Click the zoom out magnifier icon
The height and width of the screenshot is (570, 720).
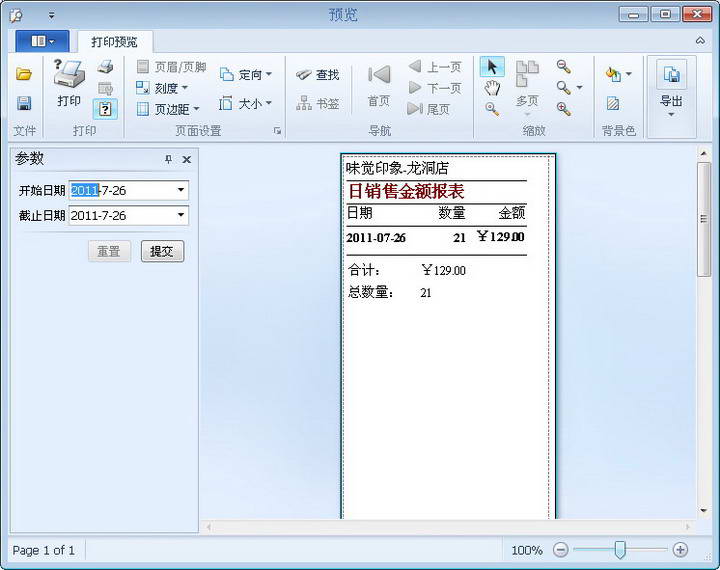point(563,67)
